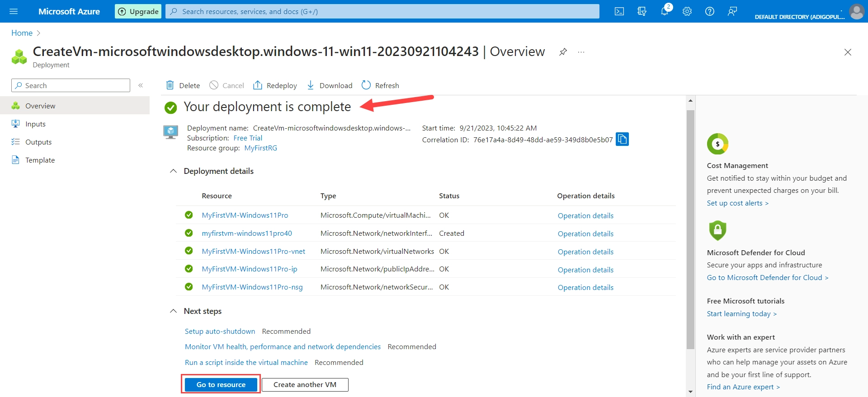Open MyFirstVM-Windows11Pro-ip resource link
This screenshot has height=397, width=868.
(250, 269)
